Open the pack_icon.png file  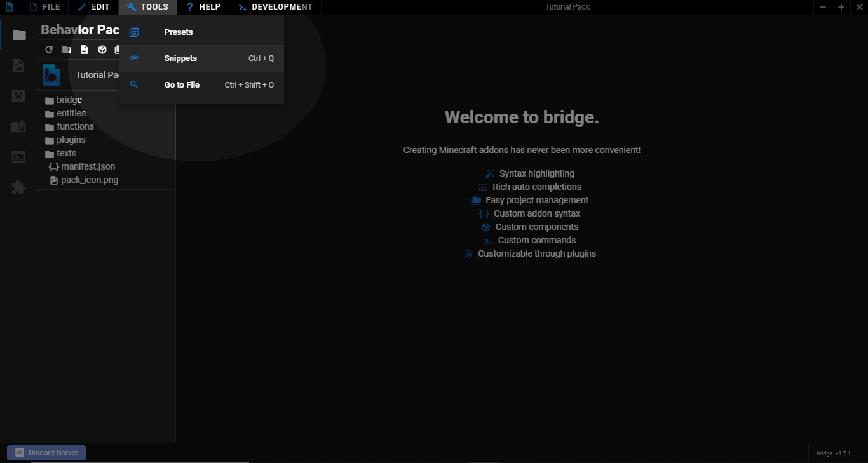click(x=84, y=180)
